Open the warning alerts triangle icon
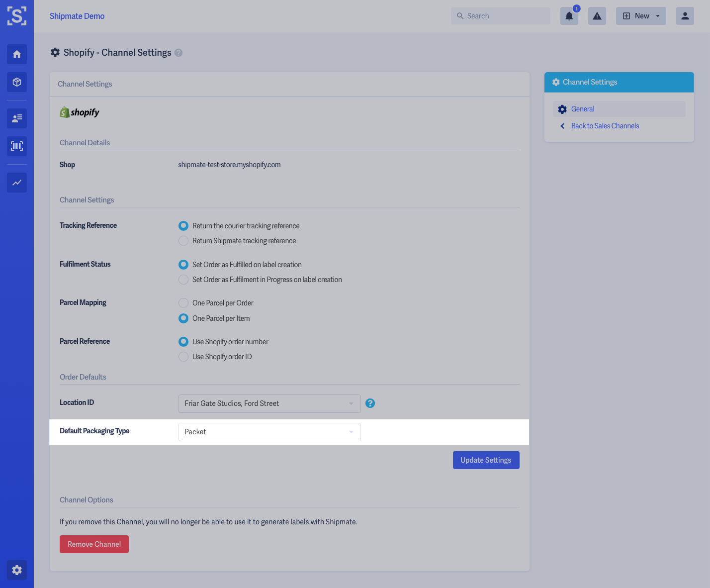 click(x=597, y=16)
